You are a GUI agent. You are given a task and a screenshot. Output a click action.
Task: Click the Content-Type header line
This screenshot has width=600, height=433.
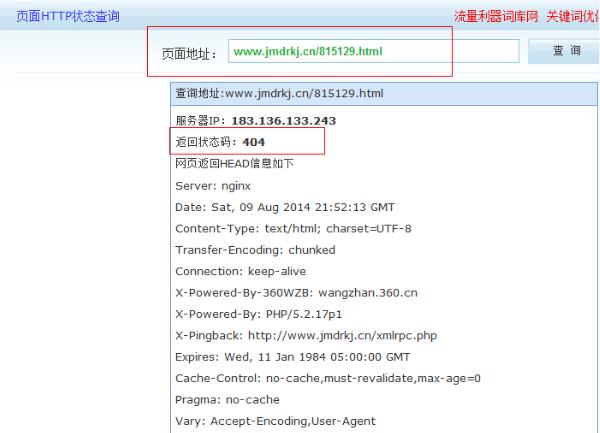pyautogui.click(x=293, y=229)
